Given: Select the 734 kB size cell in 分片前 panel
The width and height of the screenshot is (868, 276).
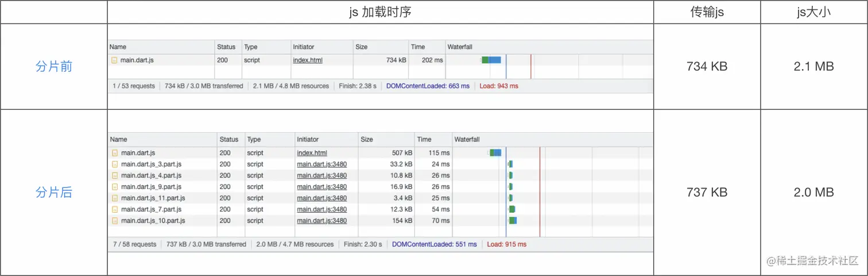Looking at the screenshot, I should (396, 60).
